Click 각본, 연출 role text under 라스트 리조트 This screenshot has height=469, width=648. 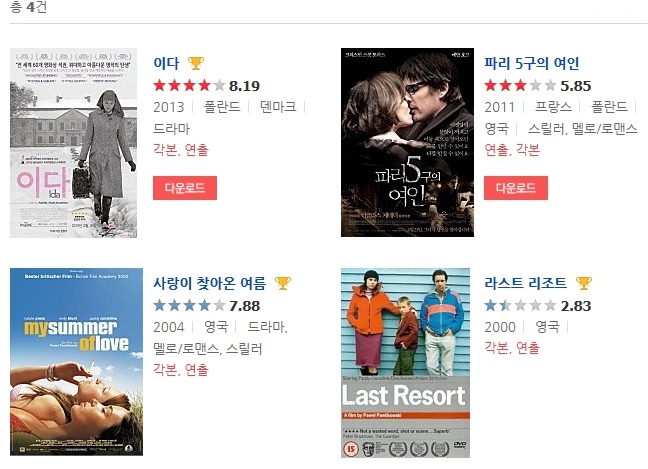pos(512,348)
